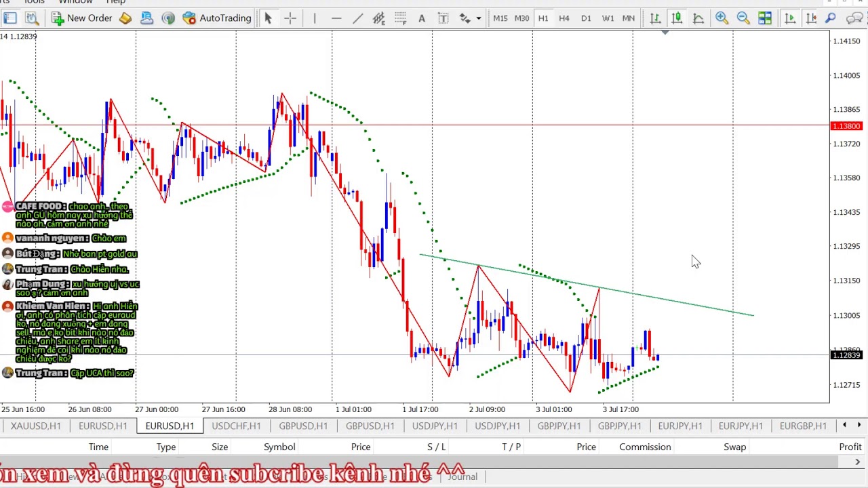
Task: Click the current price label 1.12839
Action: click(846, 355)
